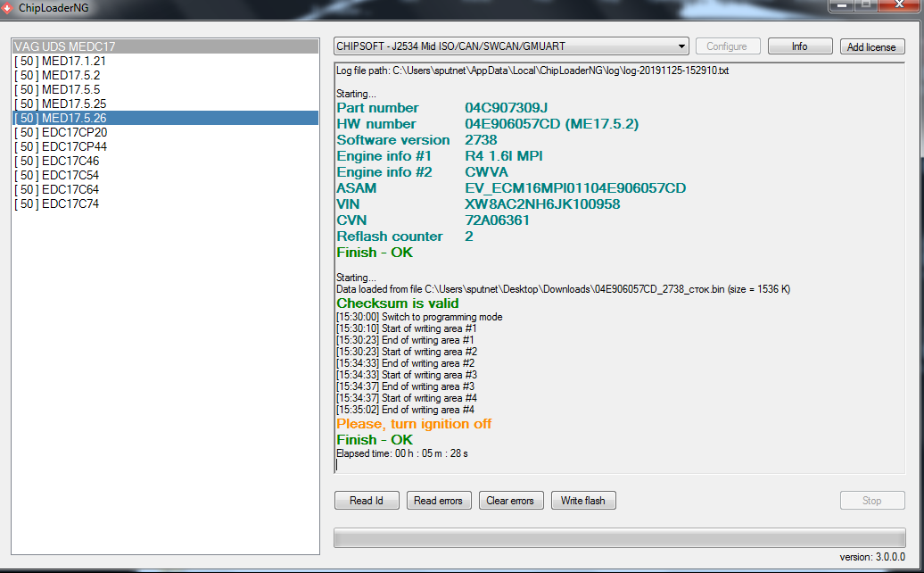The height and width of the screenshot is (573, 924).
Task: Pick EDC17C46 from the list
Action: point(57,161)
